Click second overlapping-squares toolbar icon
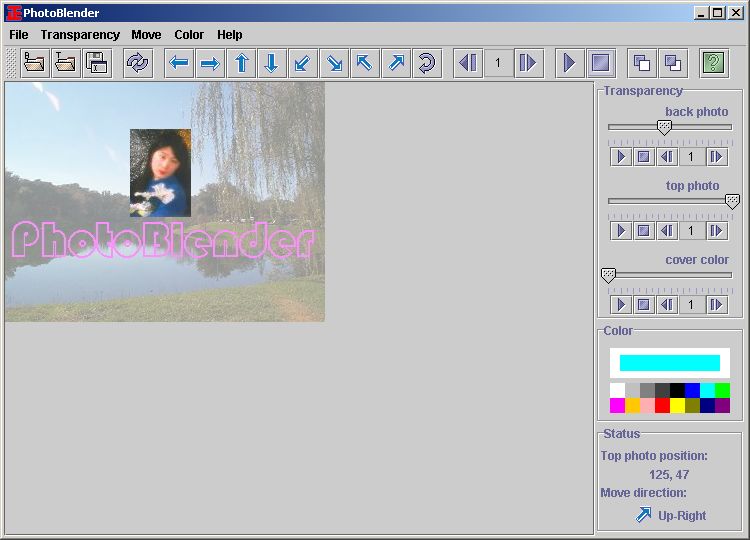Image resolution: width=750 pixels, height=540 pixels. [673, 63]
